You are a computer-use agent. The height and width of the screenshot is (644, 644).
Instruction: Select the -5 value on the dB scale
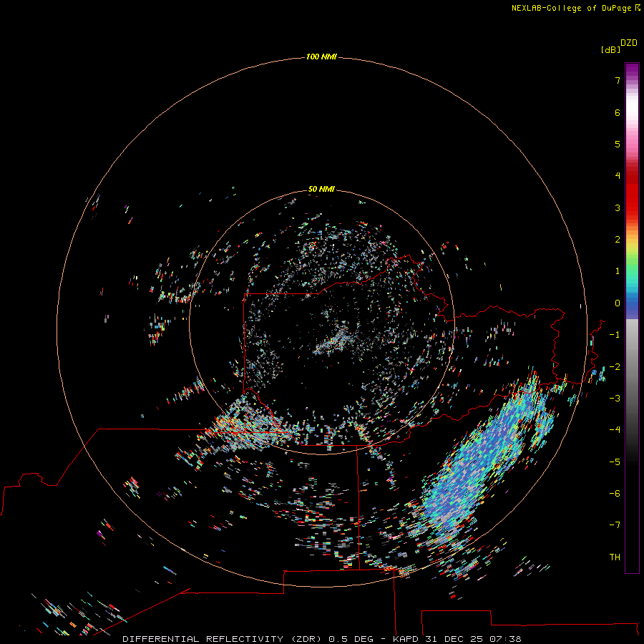pos(615,462)
